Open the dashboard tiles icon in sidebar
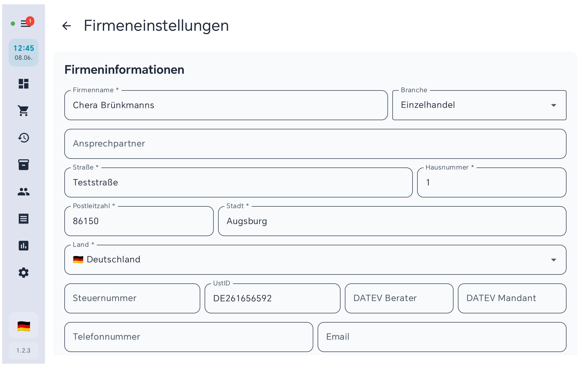 point(24,84)
